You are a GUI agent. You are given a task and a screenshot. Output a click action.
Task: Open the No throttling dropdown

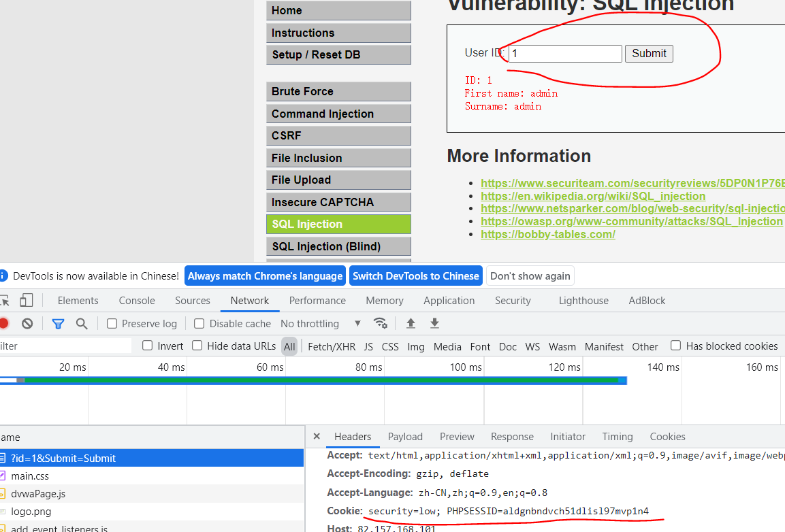pyautogui.click(x=321, y=324)
